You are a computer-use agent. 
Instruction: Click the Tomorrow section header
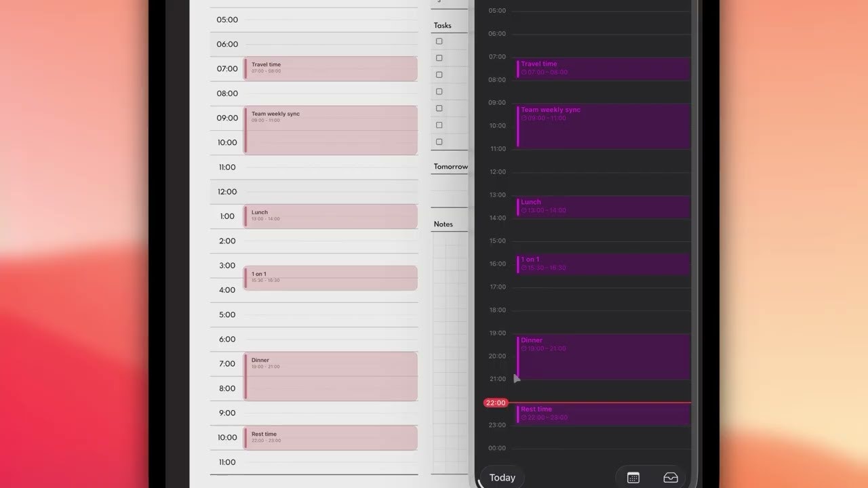450,166
